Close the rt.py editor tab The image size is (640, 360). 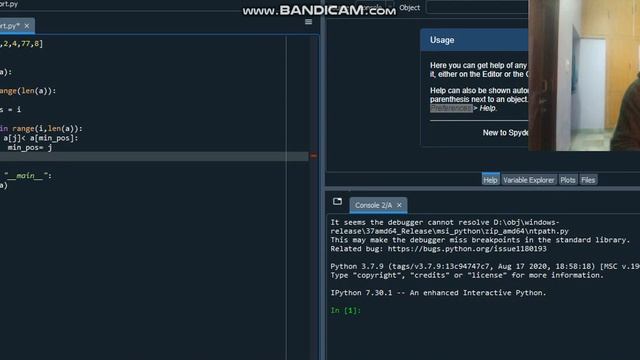pos(27,26)
